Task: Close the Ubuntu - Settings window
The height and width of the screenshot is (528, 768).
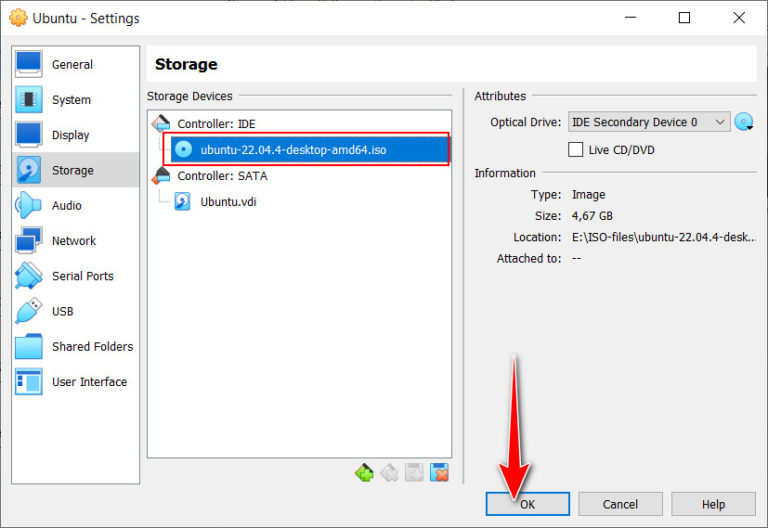Action: point(739,18)
